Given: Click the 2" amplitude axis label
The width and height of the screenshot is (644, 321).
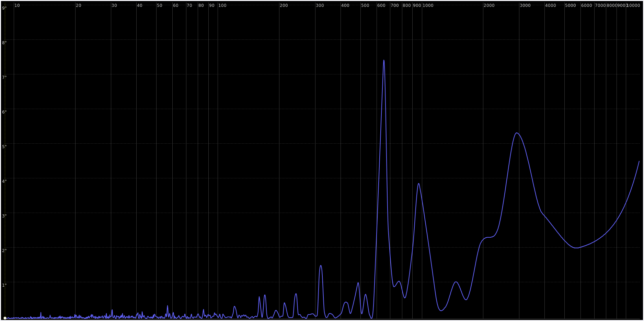Looking at the screenshot, I should click(x=4, y=251).
